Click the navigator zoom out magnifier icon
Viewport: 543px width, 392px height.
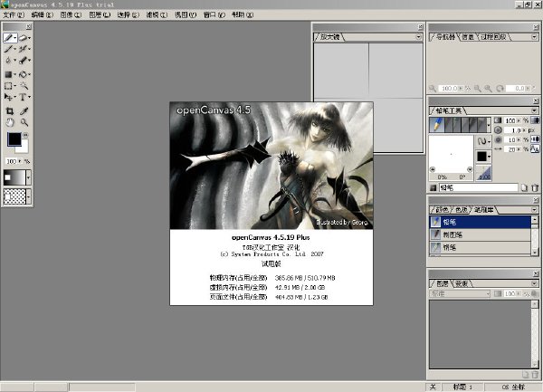point(478,89)
